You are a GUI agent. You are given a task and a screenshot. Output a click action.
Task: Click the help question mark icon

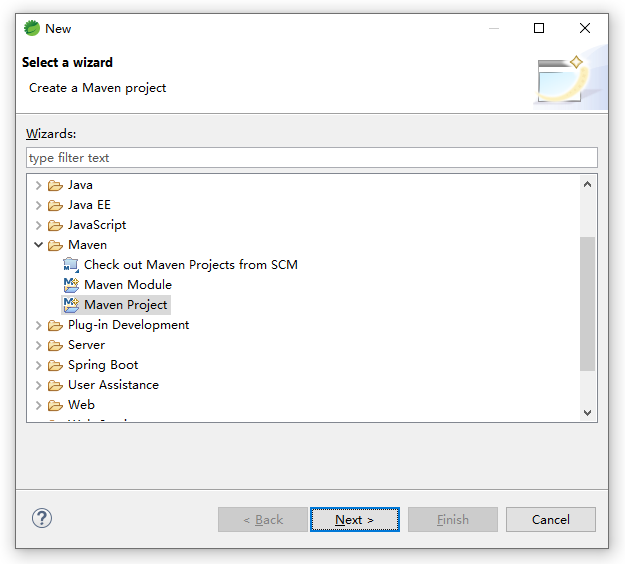(42, 518)
